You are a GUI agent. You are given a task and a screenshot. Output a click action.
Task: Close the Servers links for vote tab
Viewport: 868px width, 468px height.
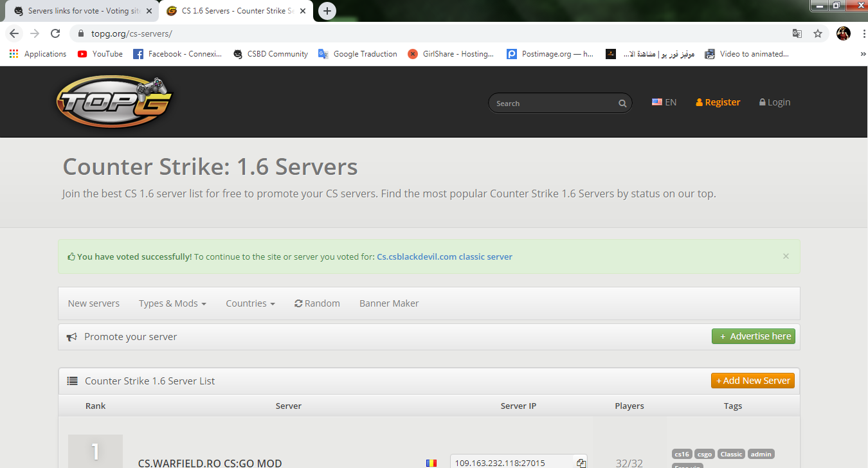pos(150,11)
